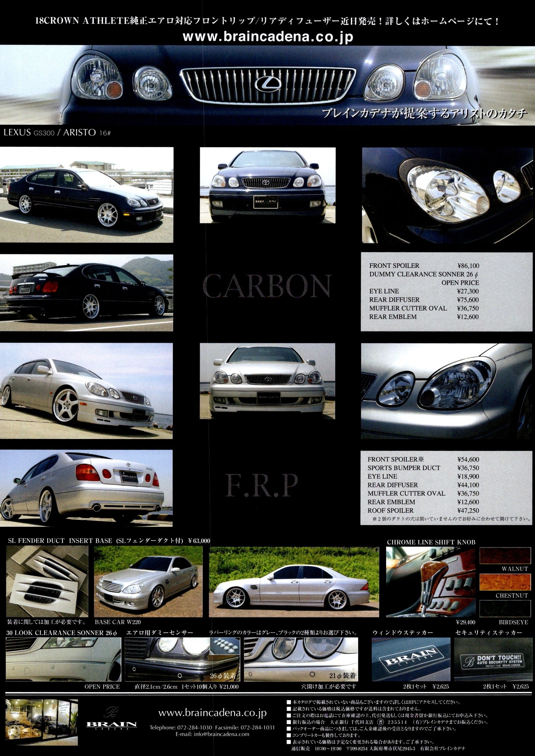Open the silver Aristo front three-quarter photo
Screen dimensions: 535x756
coord(86,391)
